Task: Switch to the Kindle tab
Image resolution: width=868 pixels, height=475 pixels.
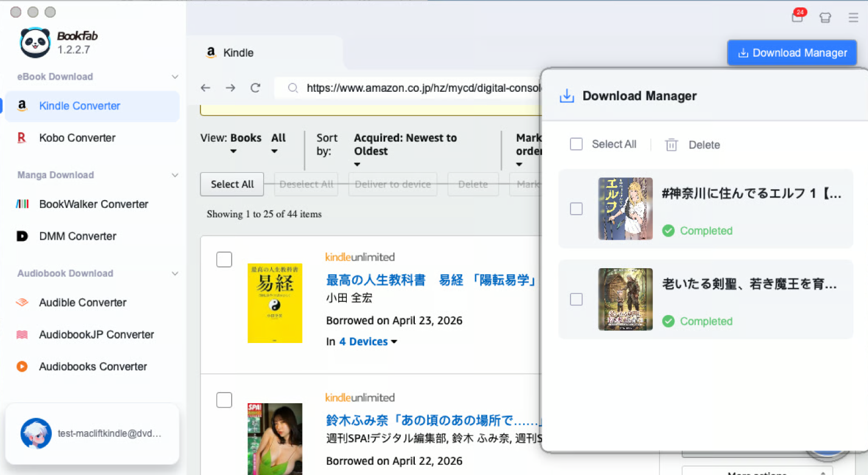Action: tap(265, 53)
